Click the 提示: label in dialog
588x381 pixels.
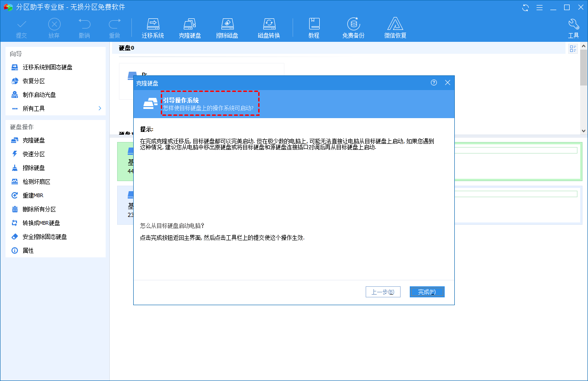[x=147, y=130]
